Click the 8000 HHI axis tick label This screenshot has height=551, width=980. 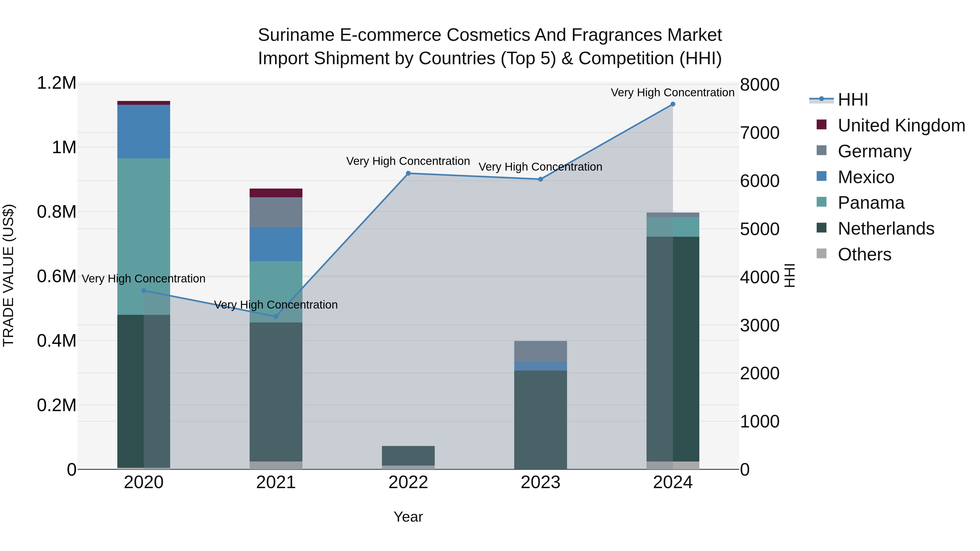coord(760,84)
